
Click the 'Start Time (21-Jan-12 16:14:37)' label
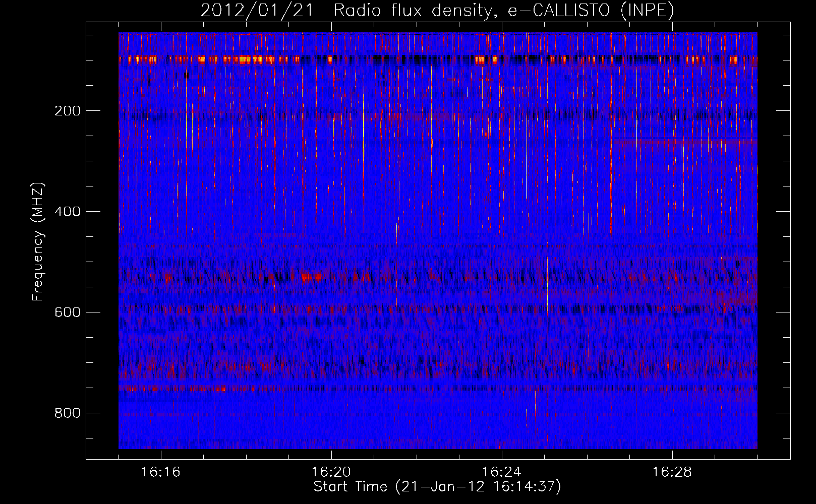pyautogui.click(x=437, y=487)
